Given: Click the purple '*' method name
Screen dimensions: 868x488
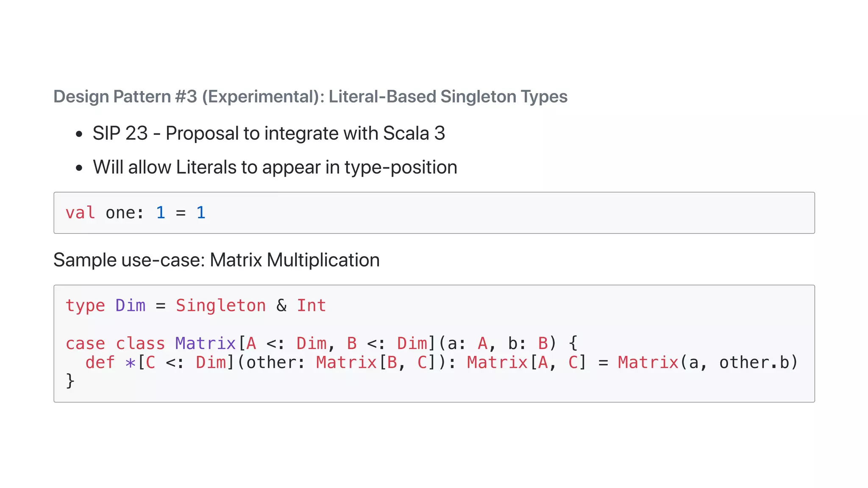Looking at the screenshot, I should point(130,363).
